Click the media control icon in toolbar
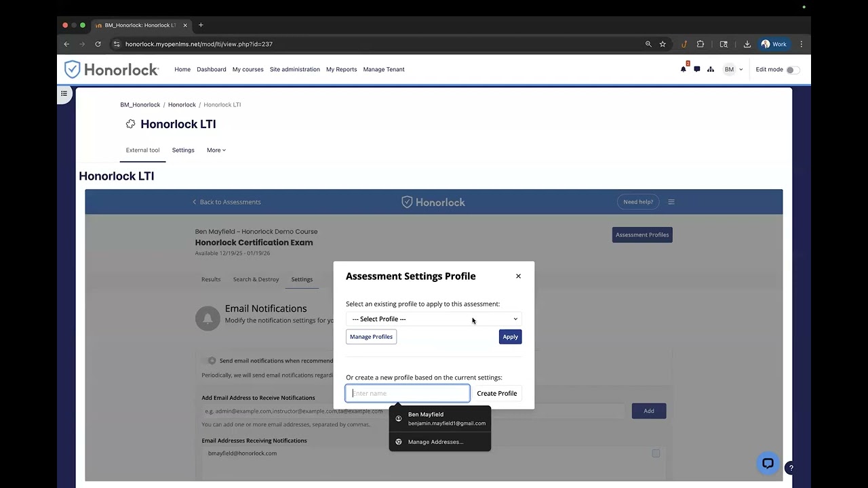This screenshot has height=488, width=868. 724,44
